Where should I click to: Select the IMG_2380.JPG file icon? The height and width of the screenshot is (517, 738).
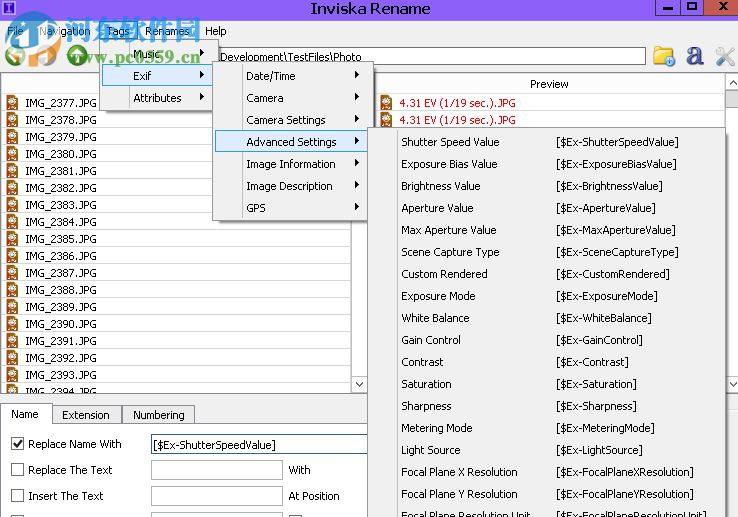coord(13,154)
